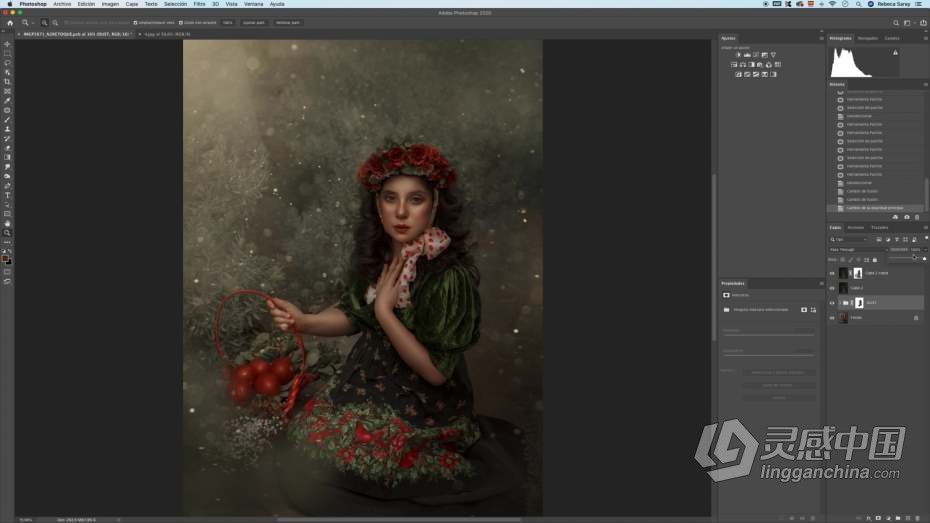
Task: Open the Historia panel menu
Action: click(x=926, y=84)
